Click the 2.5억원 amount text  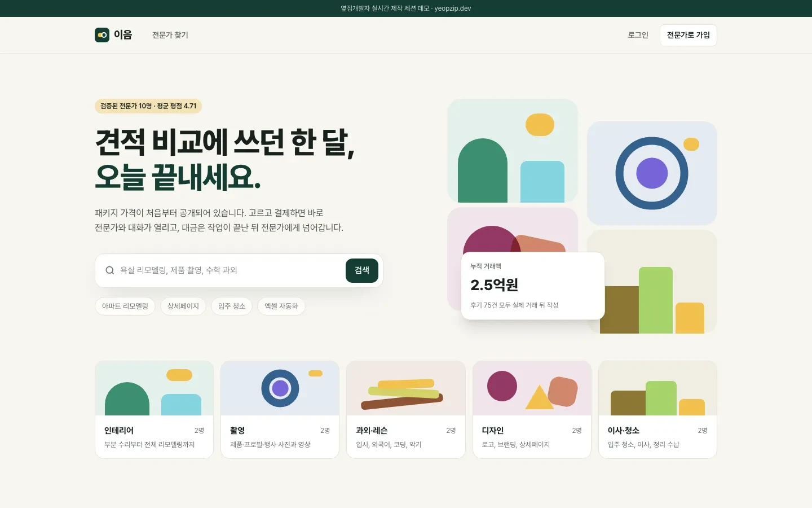tap(495, 285)
